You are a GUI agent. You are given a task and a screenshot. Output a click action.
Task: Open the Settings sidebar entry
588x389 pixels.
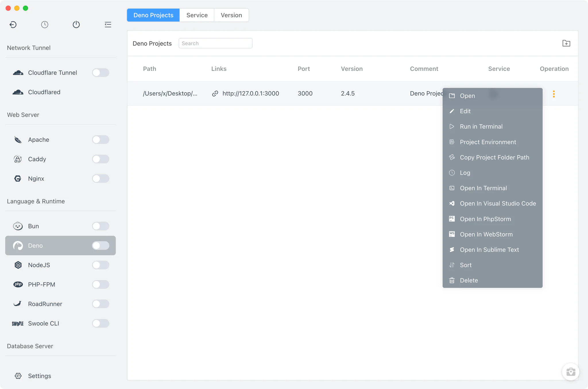pyautogui.click(x=60, y=376)
